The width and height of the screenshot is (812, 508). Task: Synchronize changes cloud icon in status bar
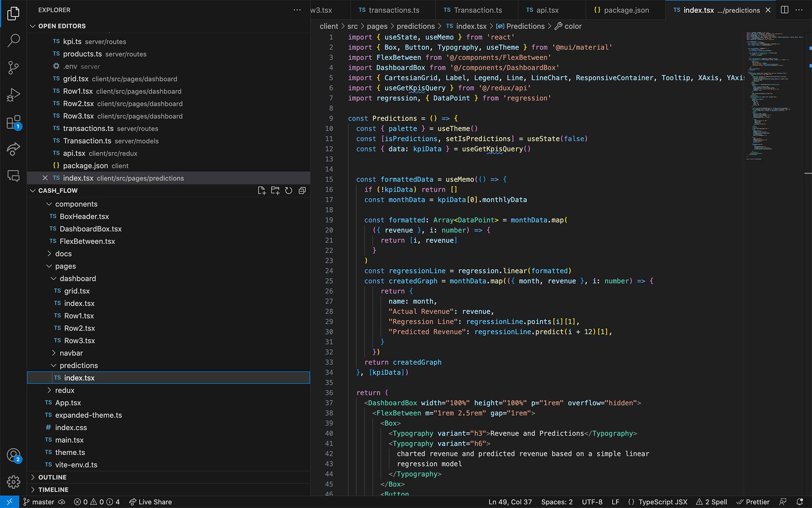pos(62,502)
